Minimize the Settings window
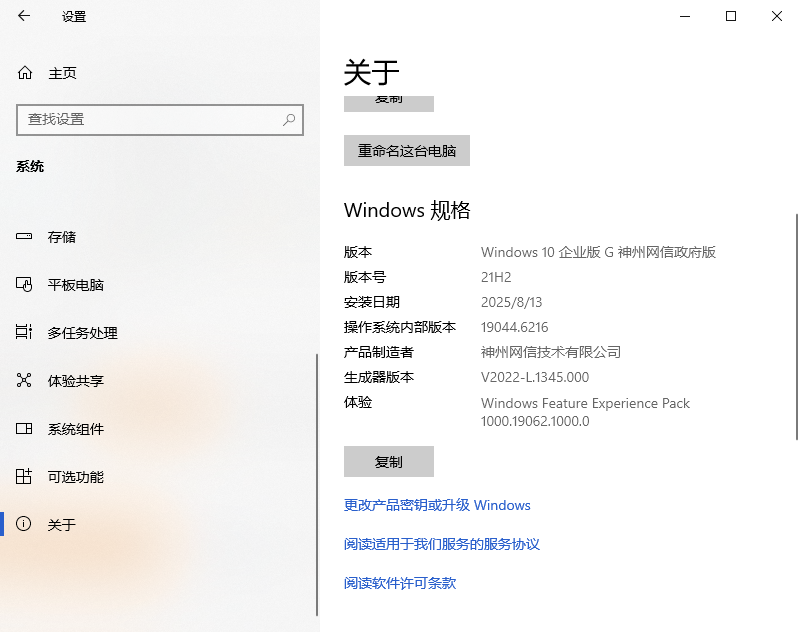Screen dimensions: 800x632 pyautogui.click(x=685, y=16)
